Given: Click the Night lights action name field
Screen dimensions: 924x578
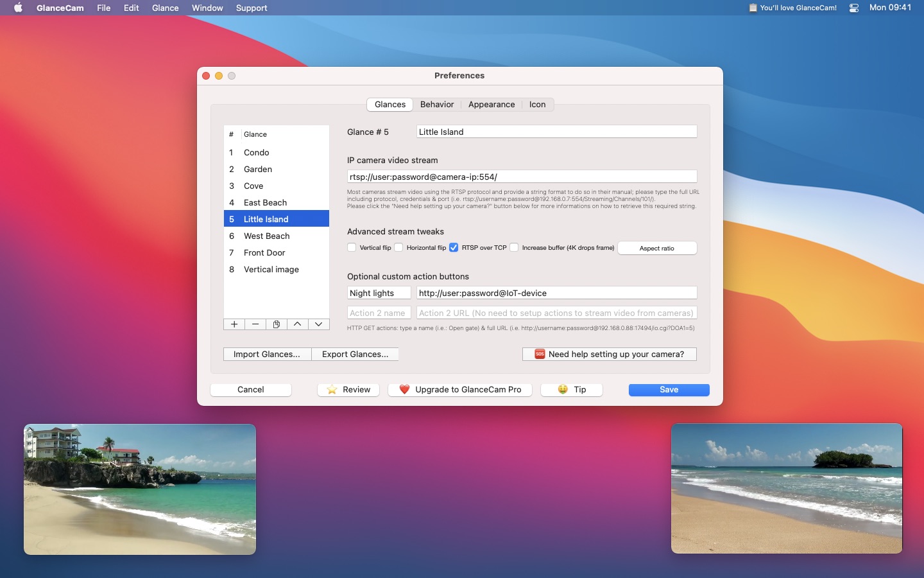Looking at the screenshot, I should (x=379, y=293).
